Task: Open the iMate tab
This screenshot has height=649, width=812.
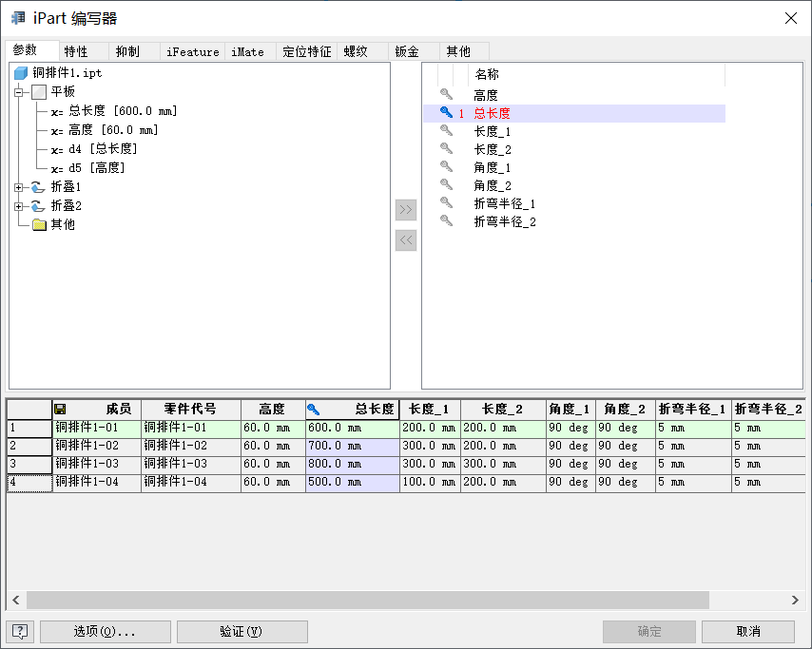Action: (251, 51)
